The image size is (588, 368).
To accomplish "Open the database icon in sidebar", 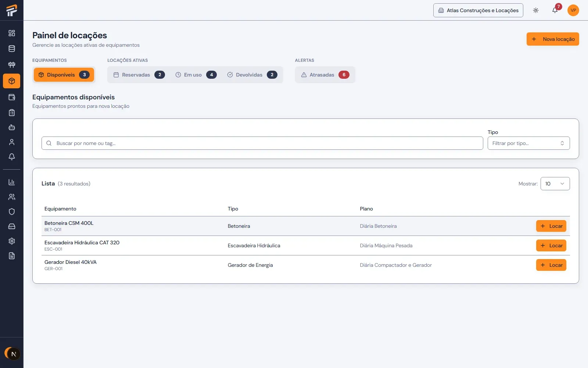I will point(12,49).
